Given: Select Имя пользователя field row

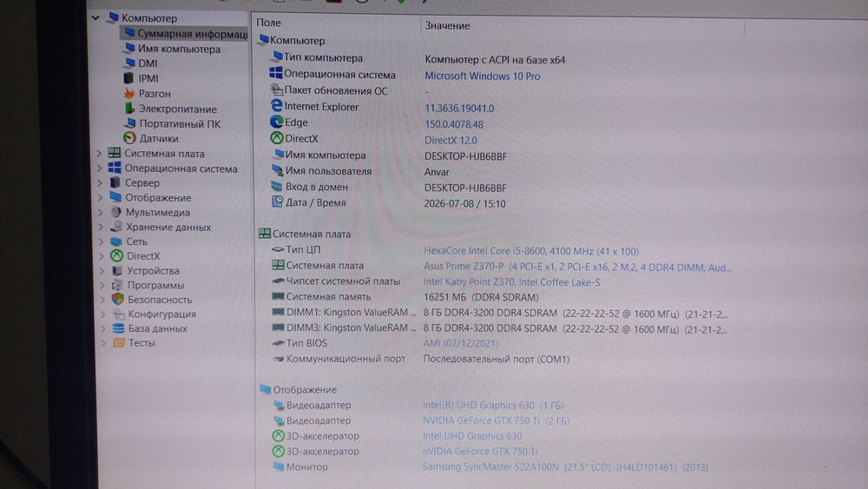Looking at the screenshot, I should click(x=360, y=172).
